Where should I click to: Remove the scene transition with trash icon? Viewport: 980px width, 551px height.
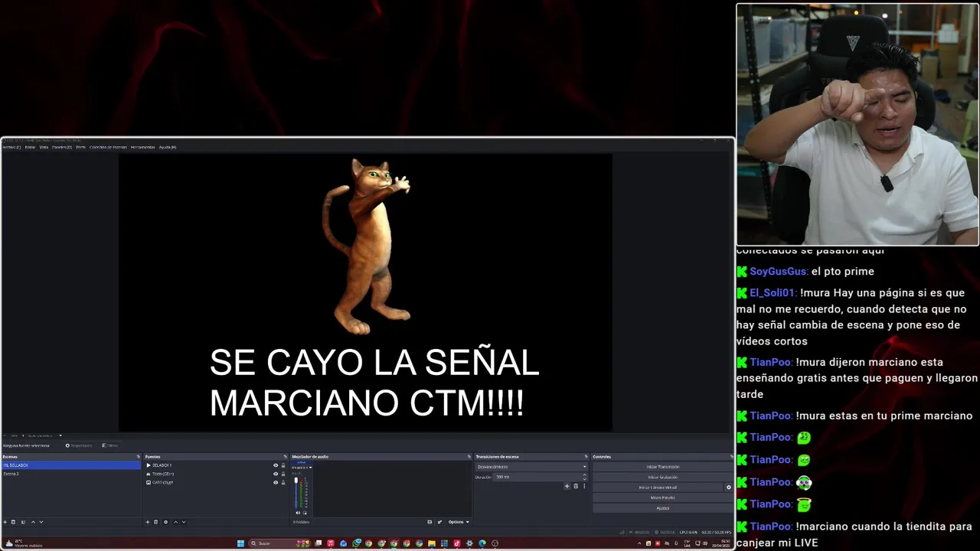[576, 486]
